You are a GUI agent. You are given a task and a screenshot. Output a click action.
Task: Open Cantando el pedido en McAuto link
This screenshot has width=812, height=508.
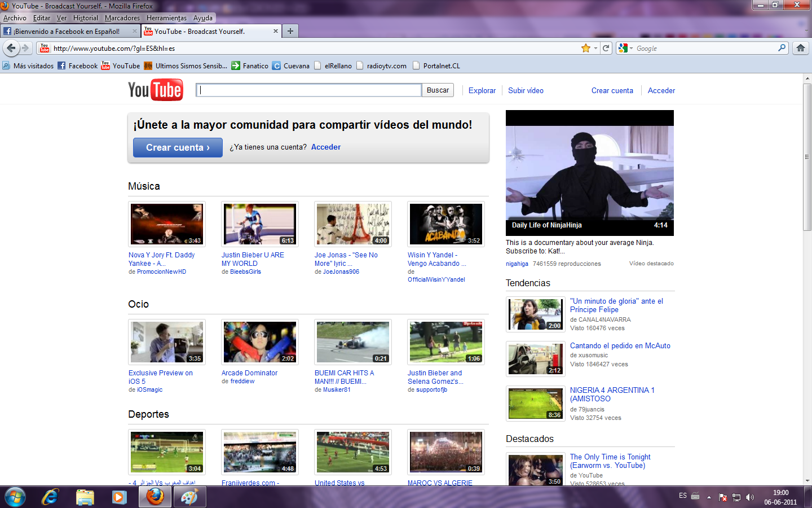[x=620, y=345]
